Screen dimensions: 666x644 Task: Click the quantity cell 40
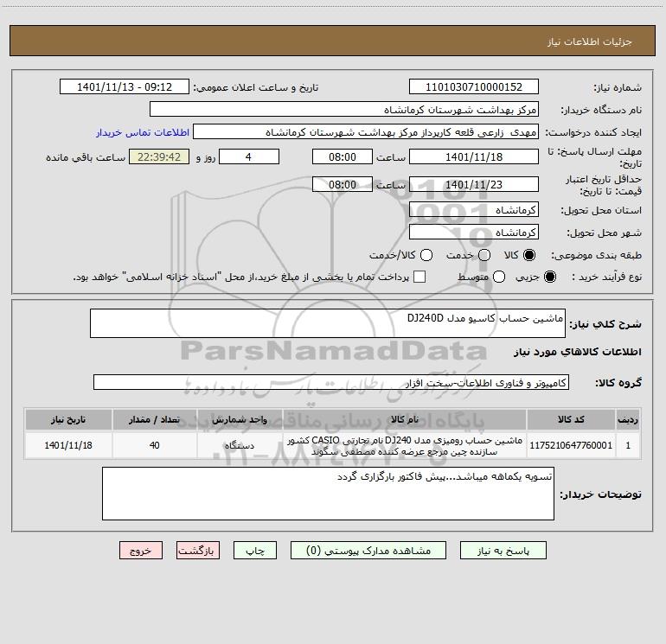(154, 445)
